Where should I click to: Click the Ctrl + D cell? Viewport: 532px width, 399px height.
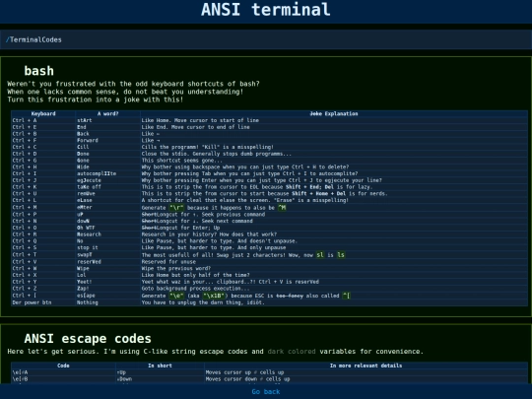coord(43,154)
